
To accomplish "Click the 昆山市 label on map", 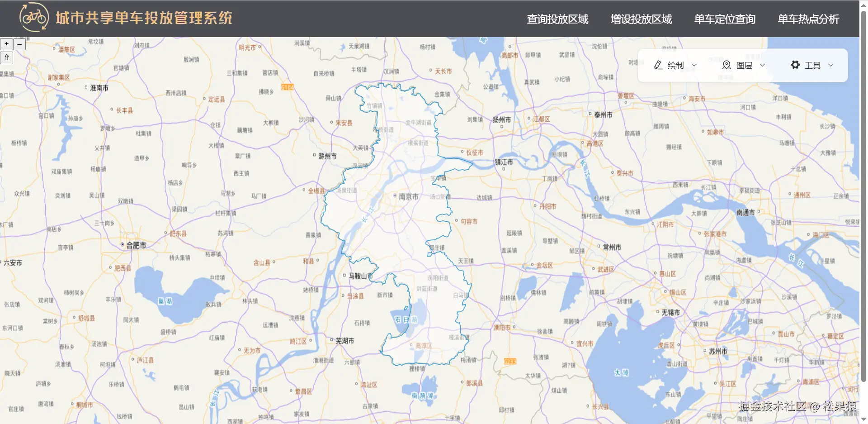I will pos(786,334).
